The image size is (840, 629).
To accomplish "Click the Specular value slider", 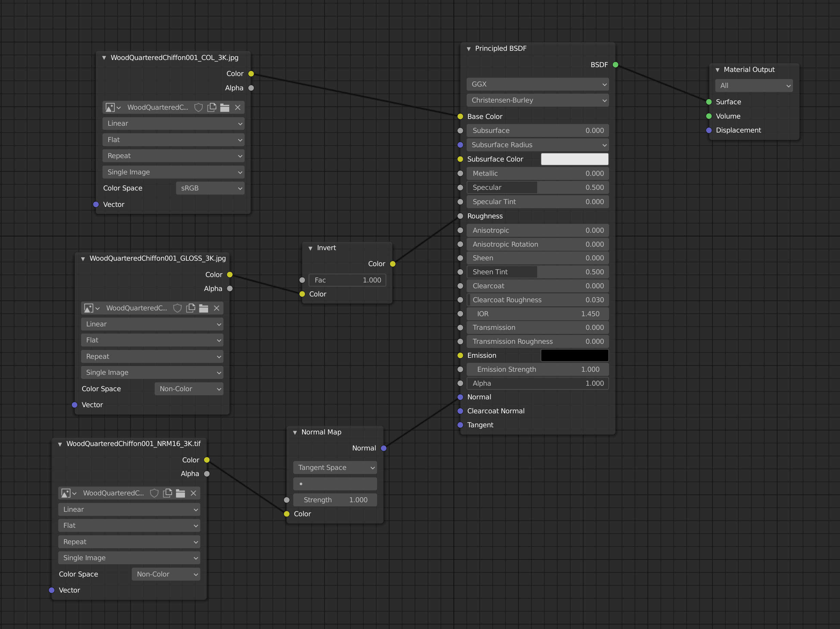I will click(537, 188).
